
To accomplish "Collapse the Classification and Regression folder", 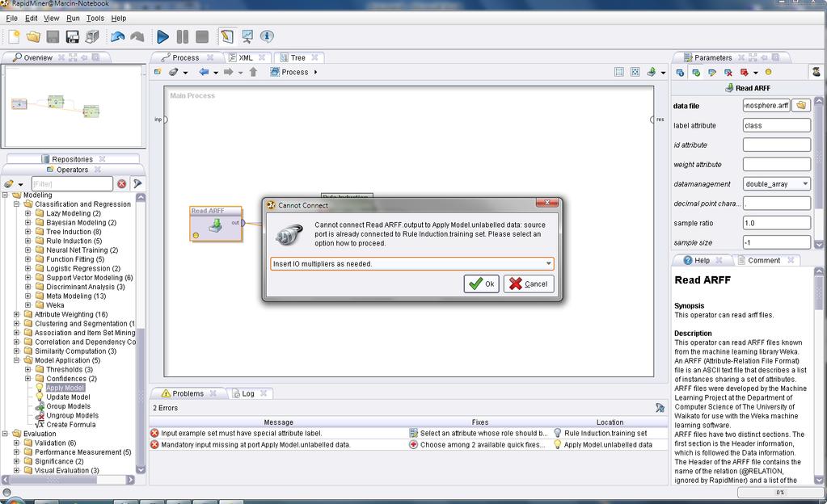I will [16, 204].
